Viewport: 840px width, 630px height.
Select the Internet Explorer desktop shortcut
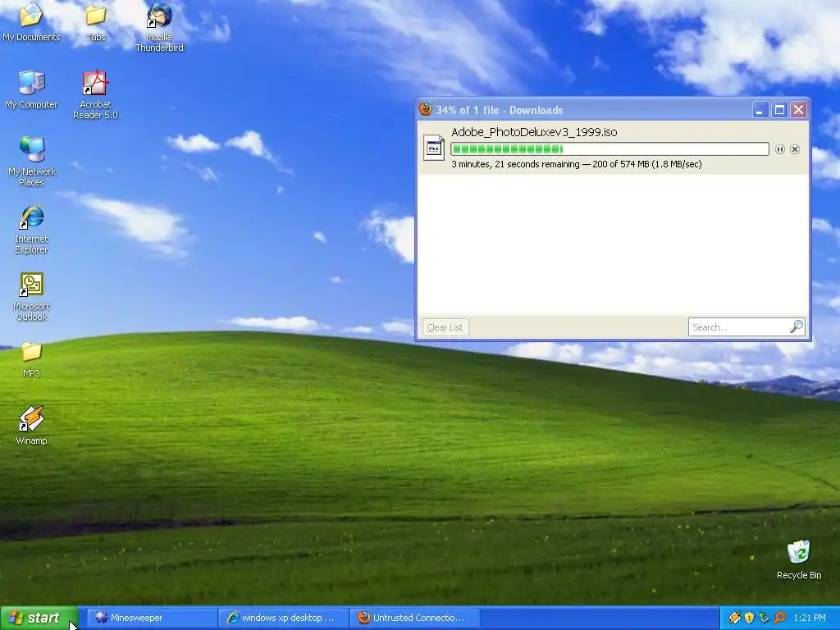pyautogui.click(x=31, y=229)
